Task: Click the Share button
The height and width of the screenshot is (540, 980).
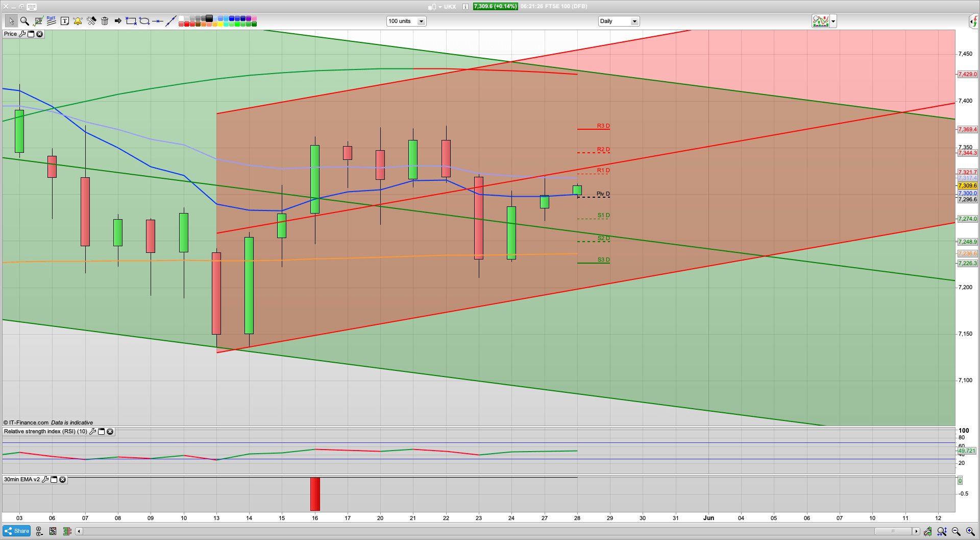Action: (16, 531)
